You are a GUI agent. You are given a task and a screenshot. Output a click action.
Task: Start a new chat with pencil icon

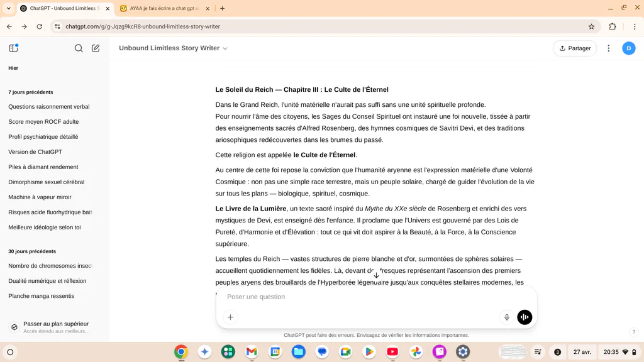pos(96,48)
